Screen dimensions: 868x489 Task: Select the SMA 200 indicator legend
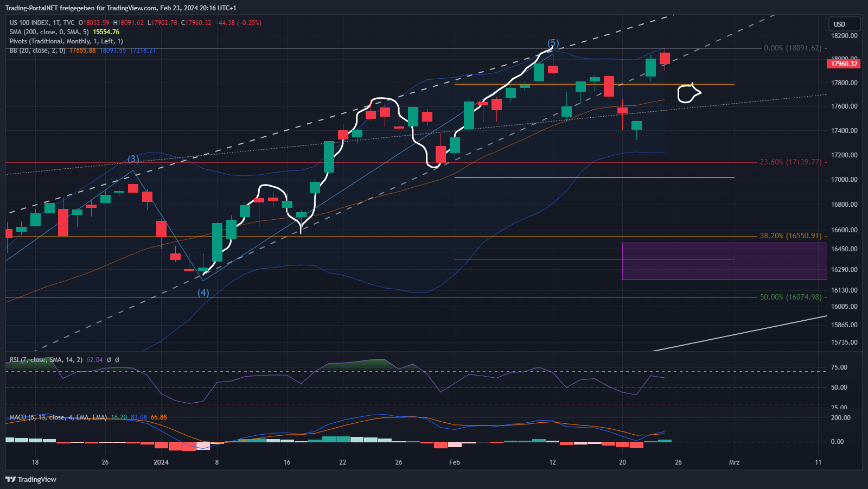tap(49, 32)
